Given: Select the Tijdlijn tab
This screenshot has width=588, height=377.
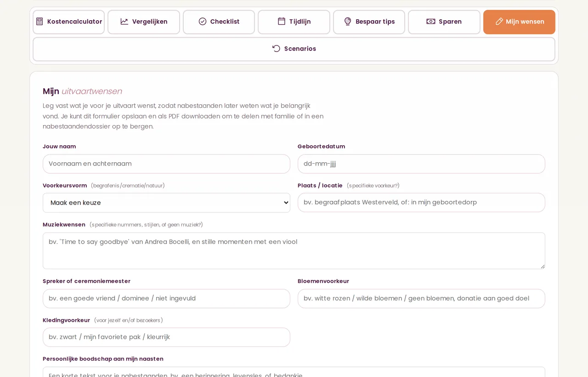Looking at the screenshot, I should [294, 22].
